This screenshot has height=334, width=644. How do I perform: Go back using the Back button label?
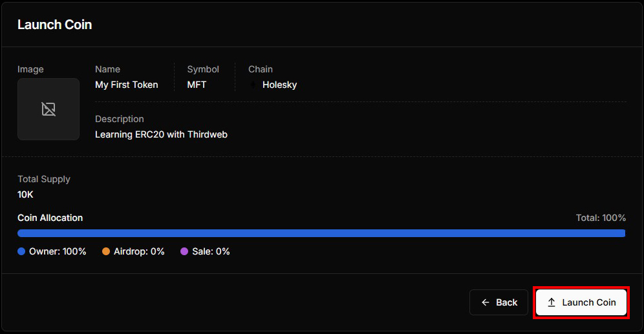click(x=507, y=302)
